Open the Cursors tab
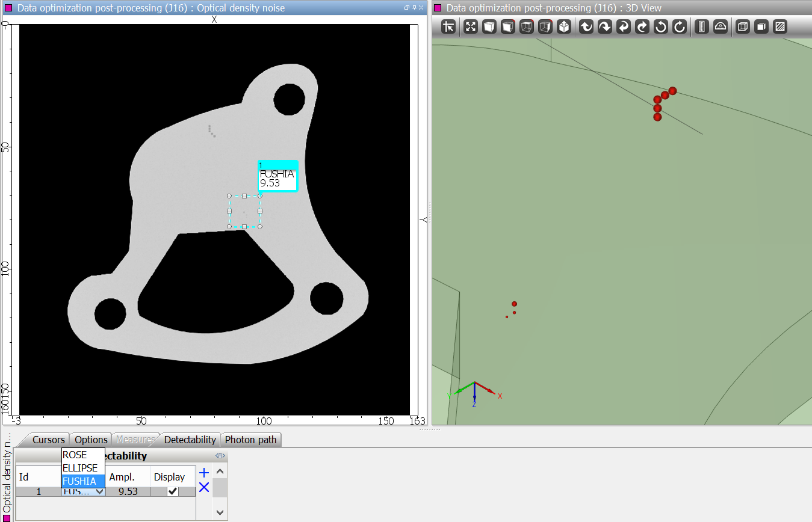The height and width of the screenshot is (522, 812). click(48, 440)
